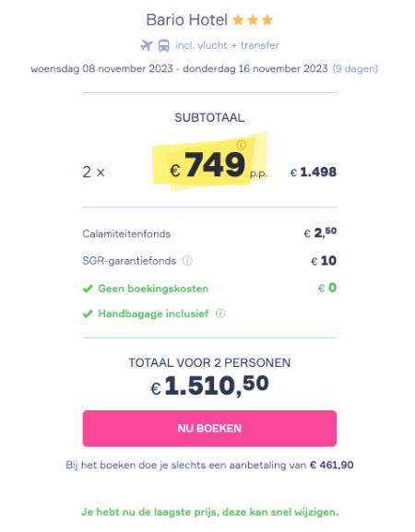Open info icon above 749 price

coord(242,145)
